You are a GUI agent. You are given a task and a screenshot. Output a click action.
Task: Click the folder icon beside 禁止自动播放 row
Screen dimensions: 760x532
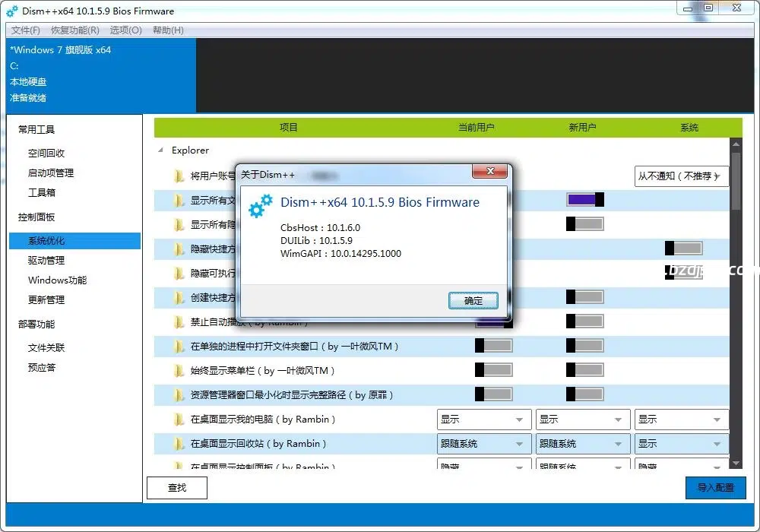click(179, 321)
